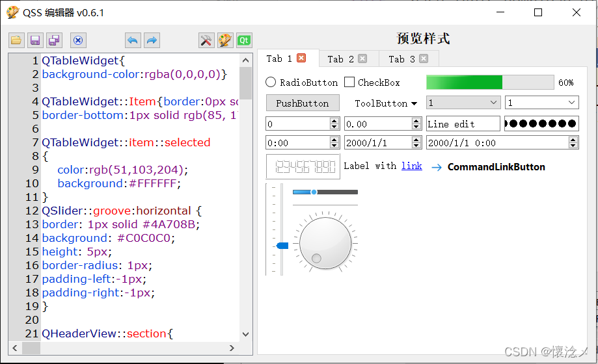Click into the Line edit field
The width and height of the screenshot is (598, 364).
click(x=463, y=123)
